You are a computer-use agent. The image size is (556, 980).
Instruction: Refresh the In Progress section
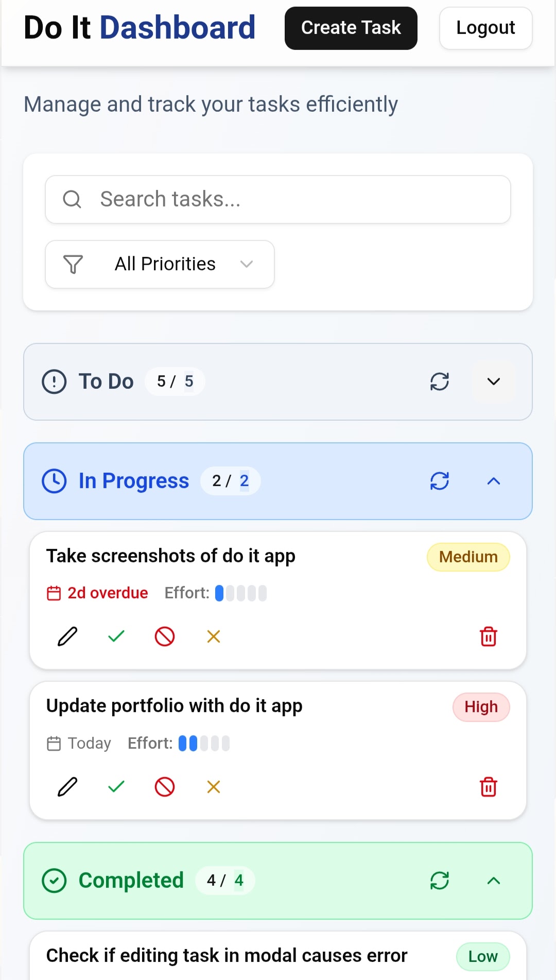[440, 481]
